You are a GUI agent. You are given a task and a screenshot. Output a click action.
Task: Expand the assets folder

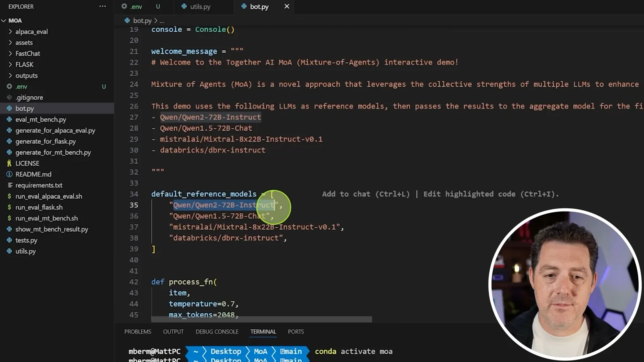10,42
